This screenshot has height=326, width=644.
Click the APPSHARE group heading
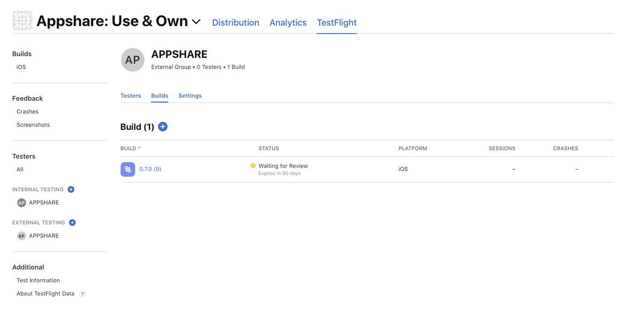click(179, 54)
